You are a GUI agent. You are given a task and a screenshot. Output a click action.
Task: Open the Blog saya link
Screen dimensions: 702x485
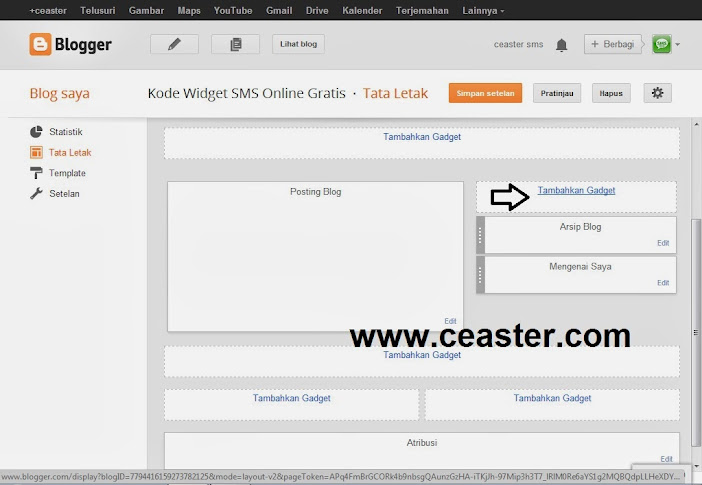pyautogui.click(x=60, y=93)
